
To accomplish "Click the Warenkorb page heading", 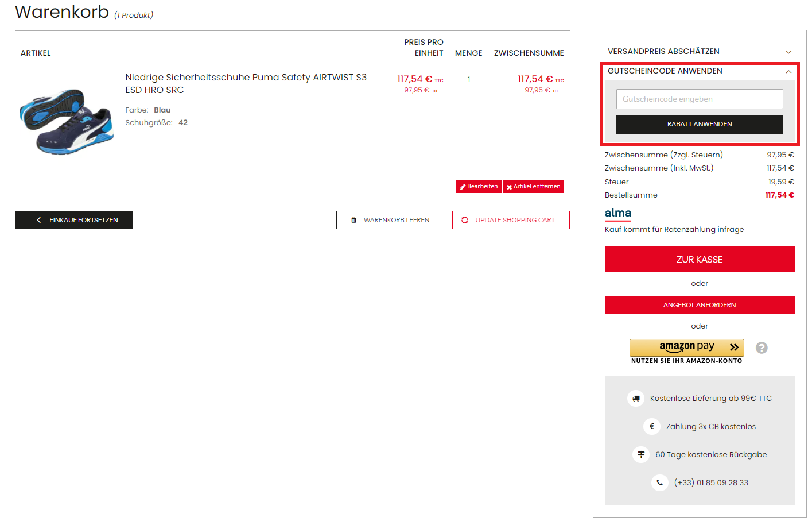I will [62, 11].
